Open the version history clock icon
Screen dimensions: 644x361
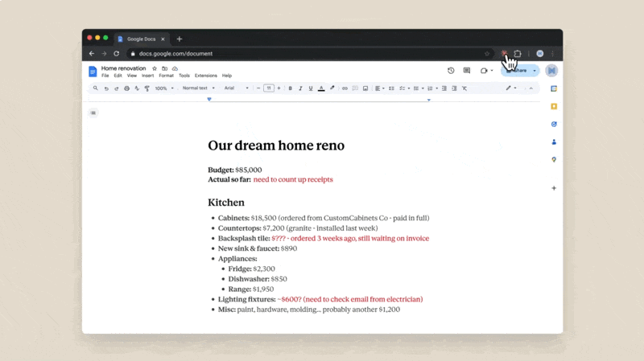451,71
